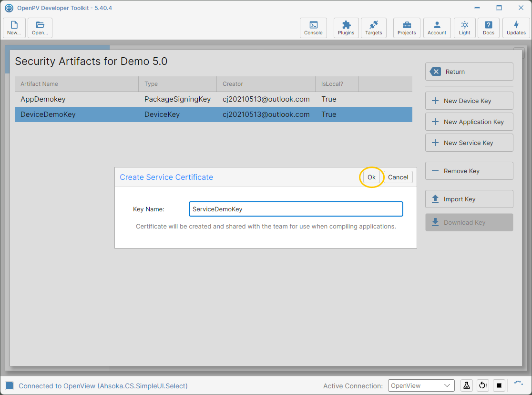Click the Open folder toolbar icon
532x395 pixels.
tap(40, 28)
